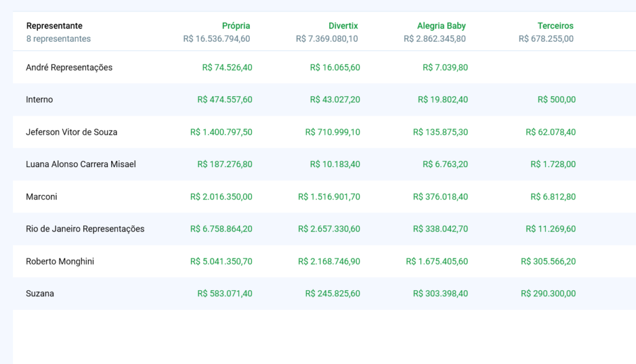Screen dimensions: 636x364
Task: Click Jeferson's Própria value R$ 1.400.797,50
Action: [222, 132]
